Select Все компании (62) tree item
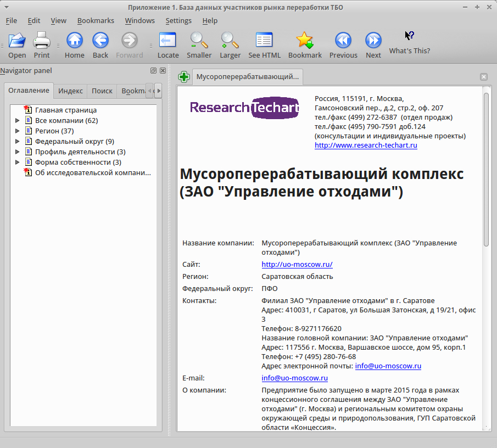 point(66,120)
